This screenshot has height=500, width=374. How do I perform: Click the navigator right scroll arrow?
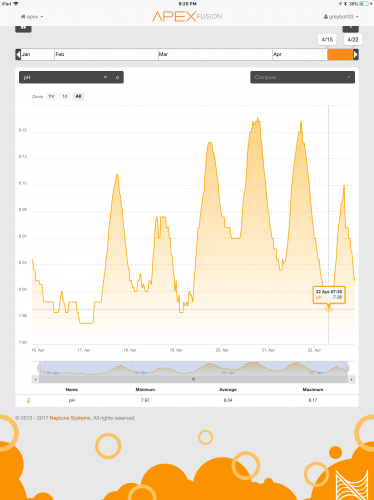pyautogui.click(x=351, y=379)
